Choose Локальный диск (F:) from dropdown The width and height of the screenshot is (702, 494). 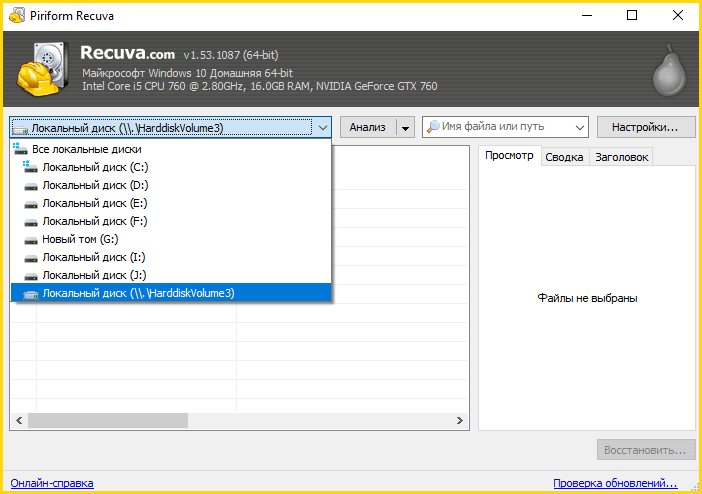click(x=171, y=221)
